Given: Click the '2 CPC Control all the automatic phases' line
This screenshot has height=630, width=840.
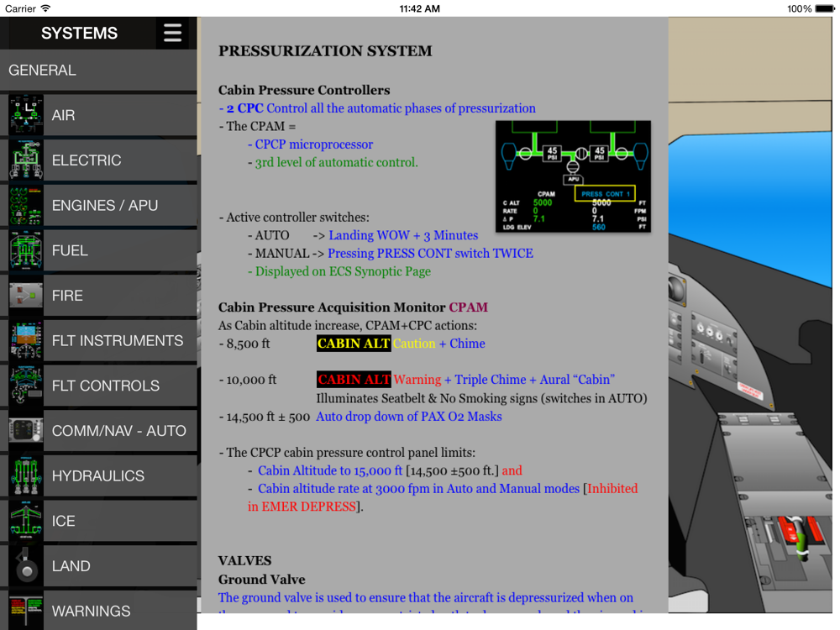Looking at the screenshot, I should point(377,108).
